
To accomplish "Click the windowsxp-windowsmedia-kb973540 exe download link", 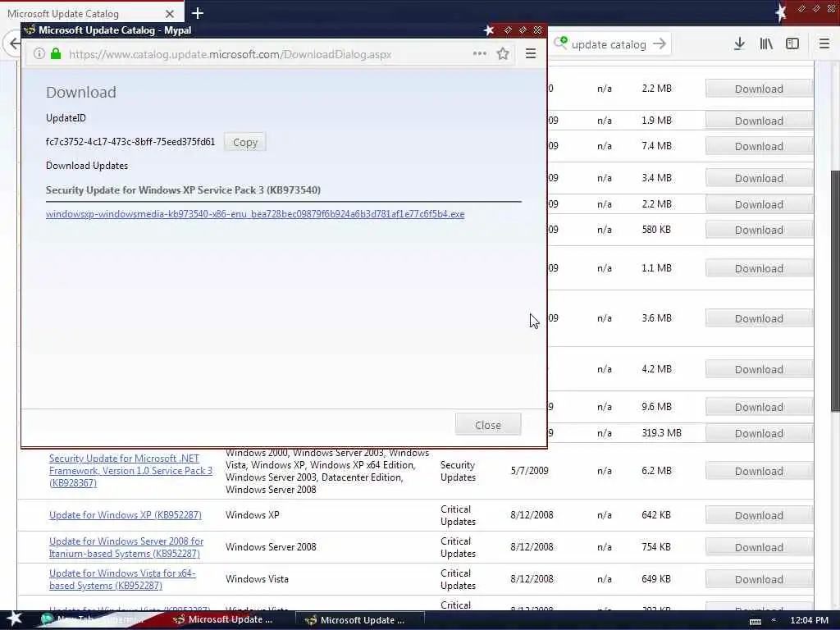I will tap(255, 214).
